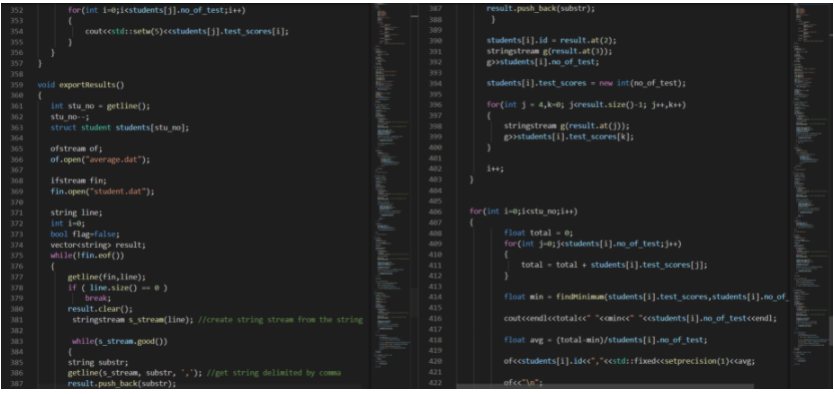
Task: Click the declaration "ofstream of;"
Action: pos(75,149)
